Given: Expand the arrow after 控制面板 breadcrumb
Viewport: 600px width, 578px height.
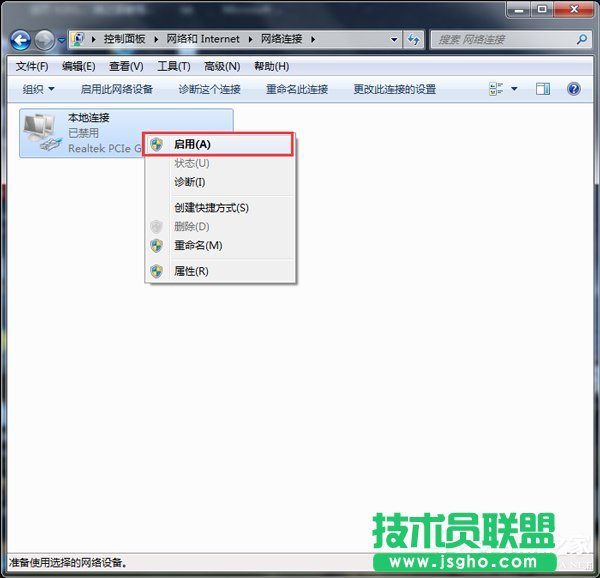Looking at the screenshot, I should [156, 39].
